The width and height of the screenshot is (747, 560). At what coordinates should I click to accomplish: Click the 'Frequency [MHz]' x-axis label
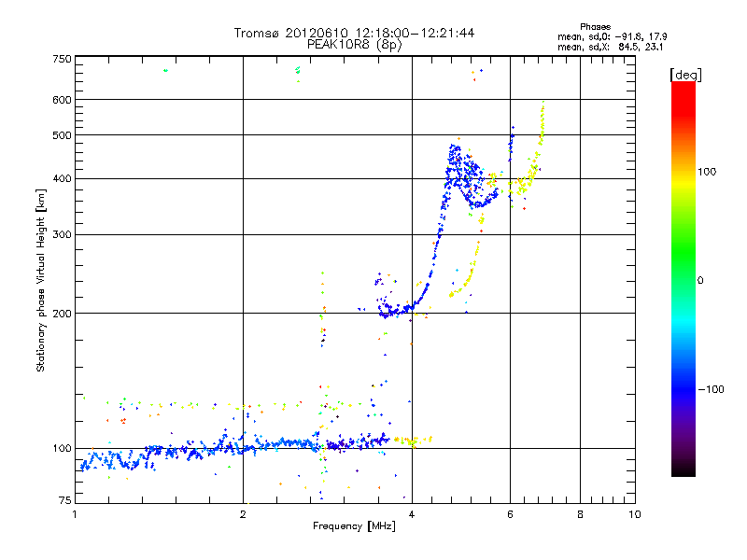point(354,526)
